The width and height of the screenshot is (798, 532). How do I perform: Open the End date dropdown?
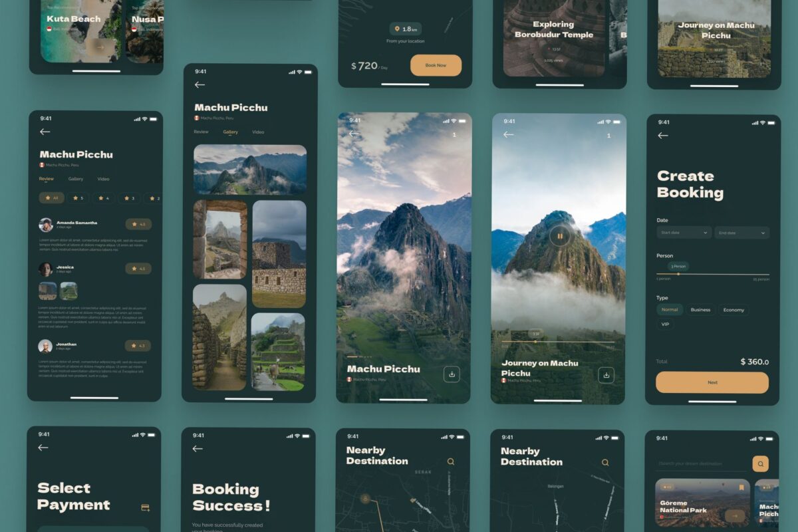pos(741,232)
